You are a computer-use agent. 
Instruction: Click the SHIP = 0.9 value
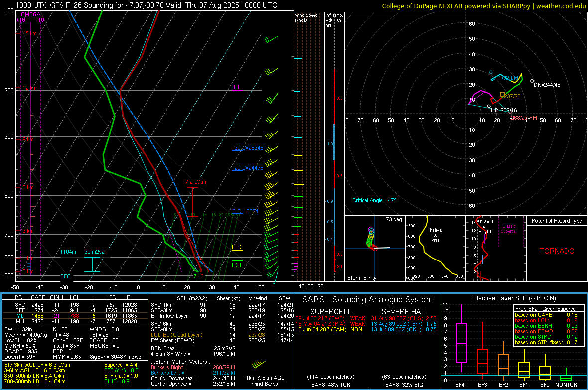click(x=117, y=381)
